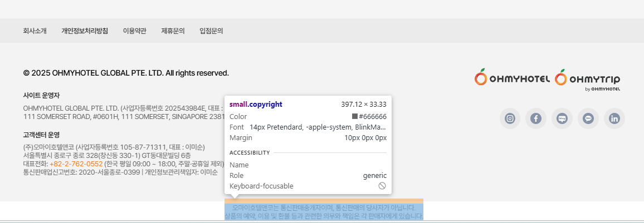Go to the 제휴문의 footer link
This screenshot has height=223, width=644.
pos(173,31)
